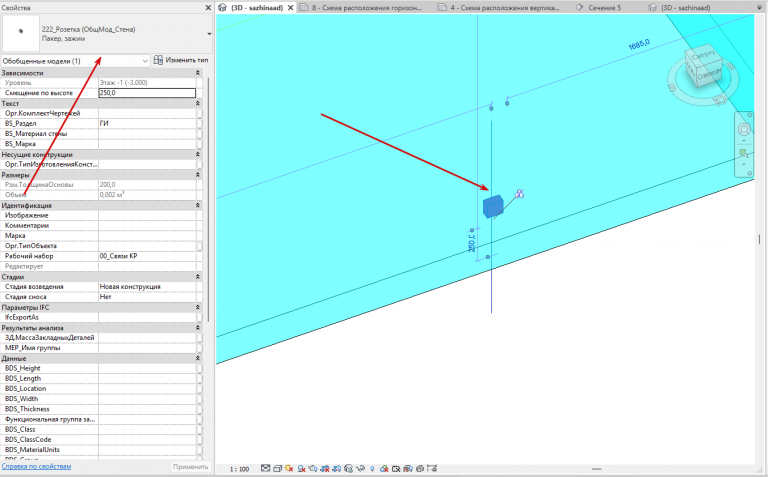This screenshot has width=768, height=477.
Task: Select the blue box element in 3D view
Action: pos(493,206)
